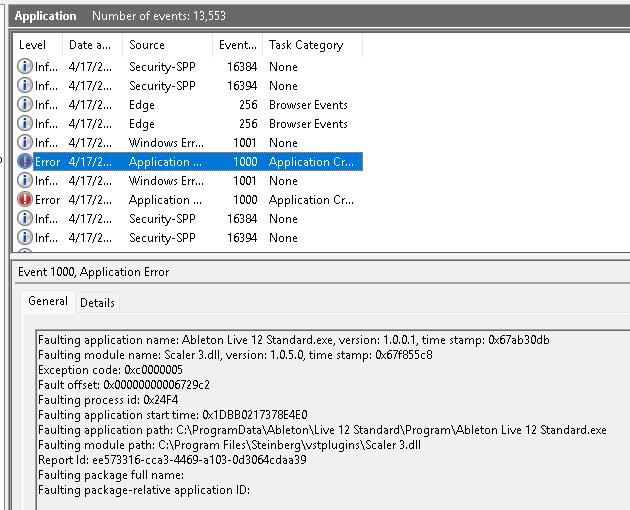
Task: Click 'Exception code: 0xc0000005' line
Action: click(x=110, y=370)
